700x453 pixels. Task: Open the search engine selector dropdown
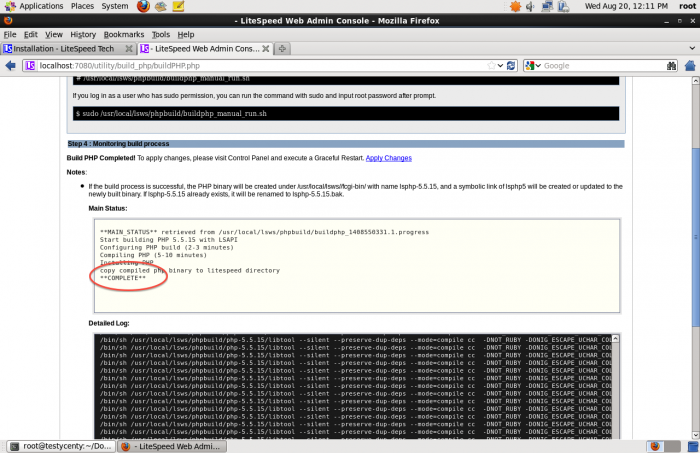pos(533,66)
